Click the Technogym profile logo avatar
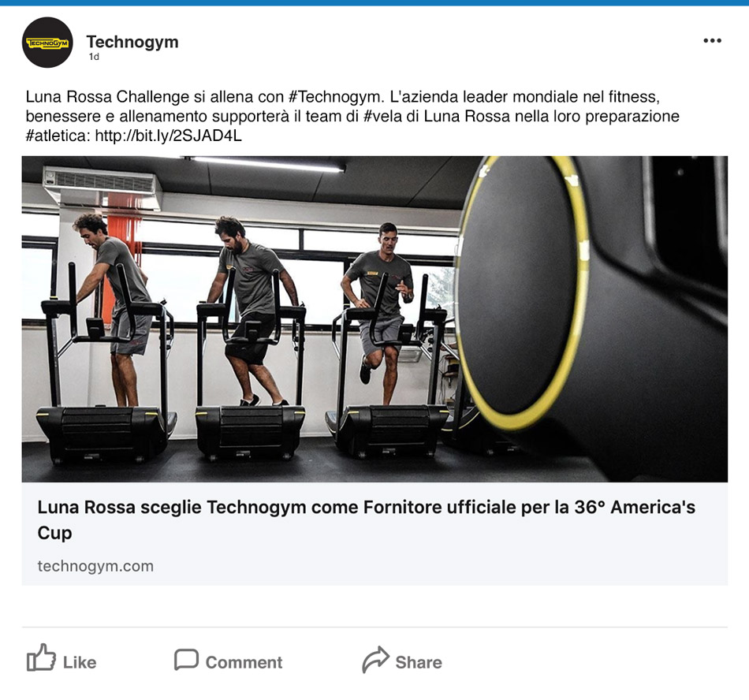The image size is (749, 700). point(47,43)
